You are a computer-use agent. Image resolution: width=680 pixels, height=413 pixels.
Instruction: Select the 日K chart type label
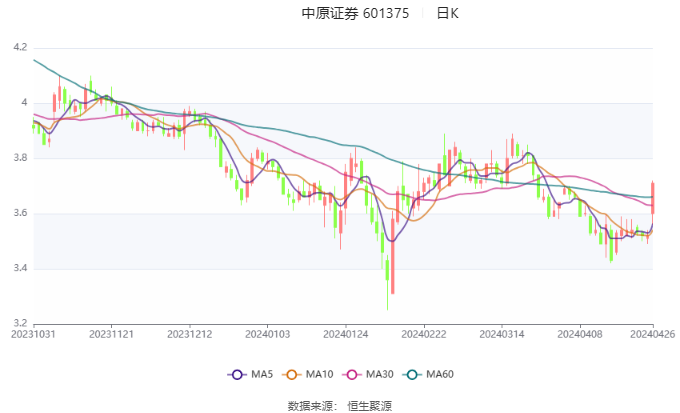click(x=447, y=13)
